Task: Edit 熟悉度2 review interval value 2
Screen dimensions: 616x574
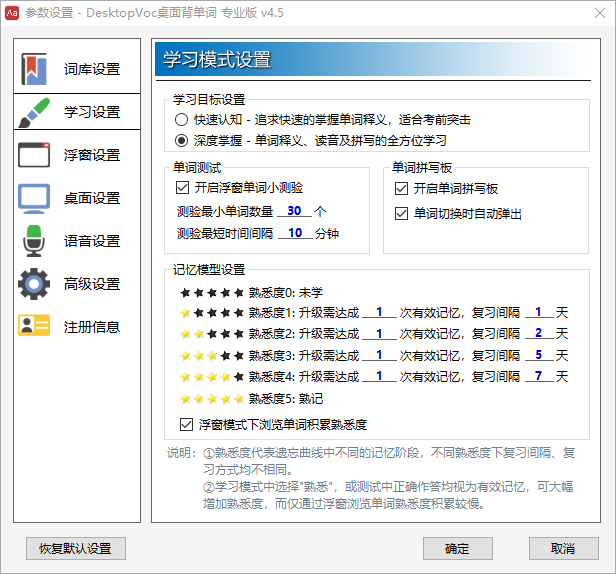Action: tap(539, 333)
